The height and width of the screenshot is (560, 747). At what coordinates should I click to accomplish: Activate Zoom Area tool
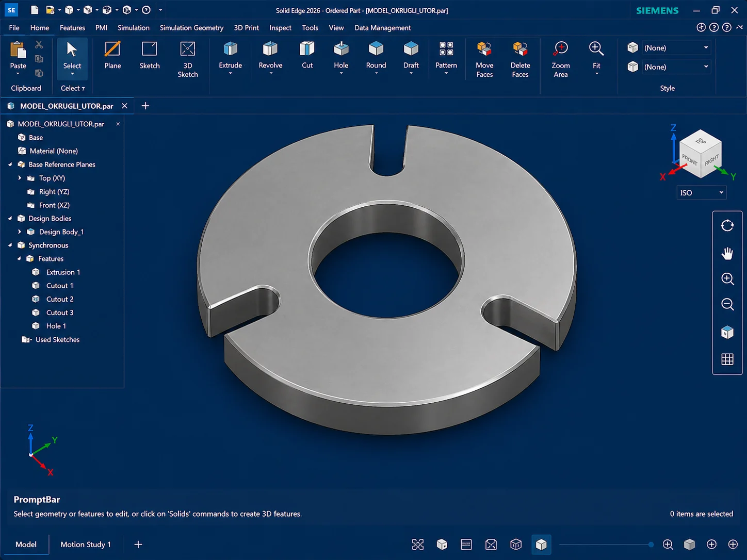tap(561, 59)
